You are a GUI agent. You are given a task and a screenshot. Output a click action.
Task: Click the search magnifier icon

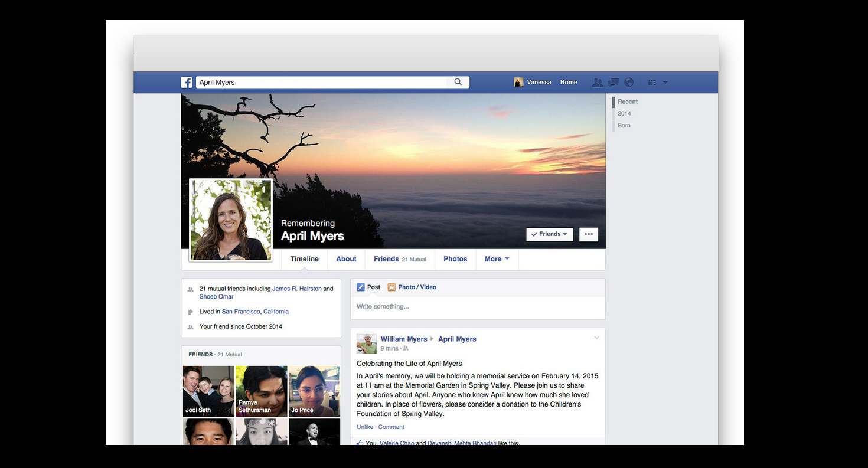coord(458,82)
